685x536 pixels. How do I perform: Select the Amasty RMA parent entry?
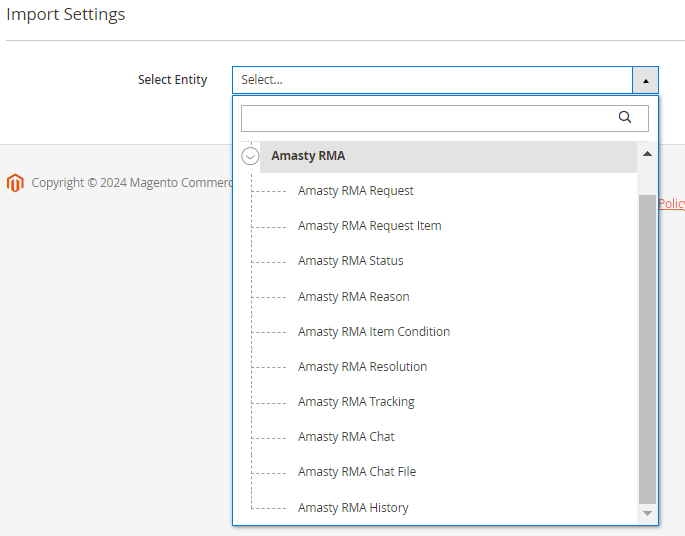pos(448,156)
